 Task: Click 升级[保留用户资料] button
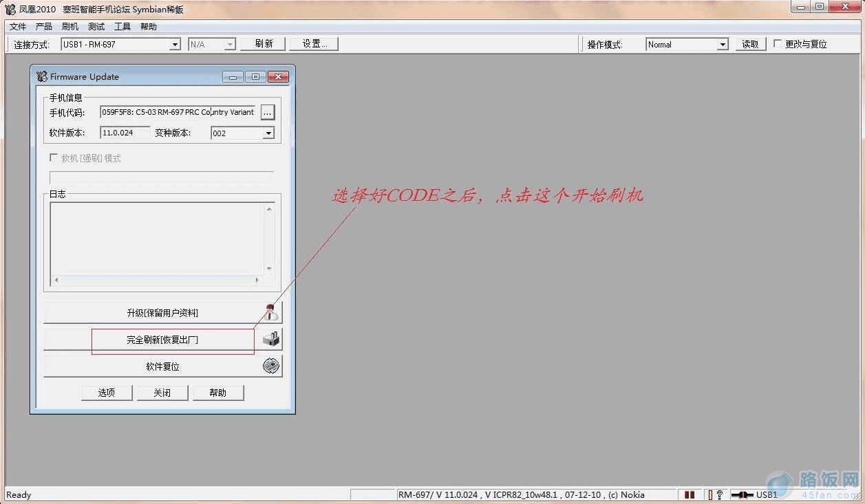162,313
